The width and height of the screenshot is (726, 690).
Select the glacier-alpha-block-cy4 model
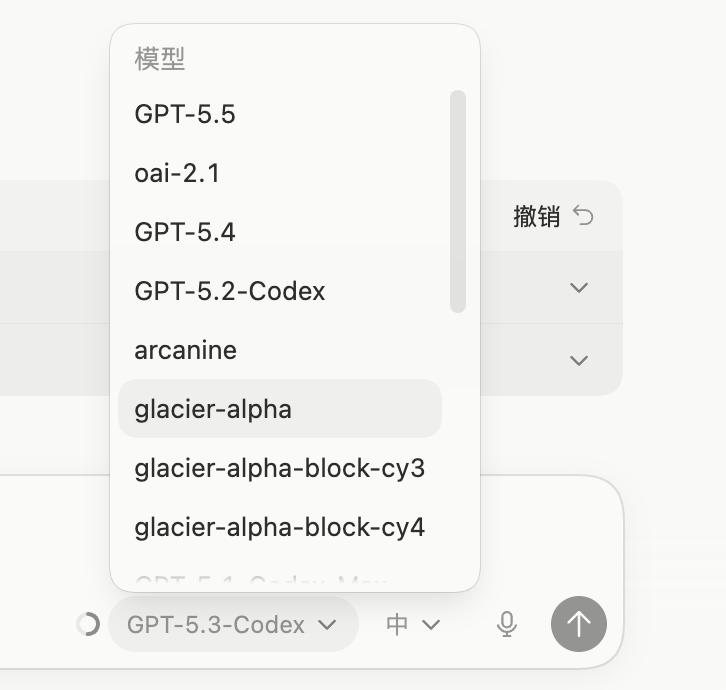click(x=280, y=527)
